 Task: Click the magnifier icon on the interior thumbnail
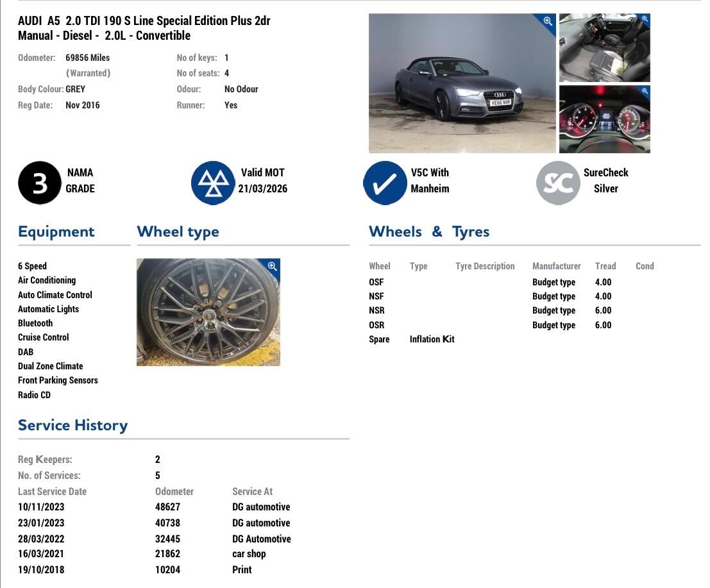(x=643, y=20)
